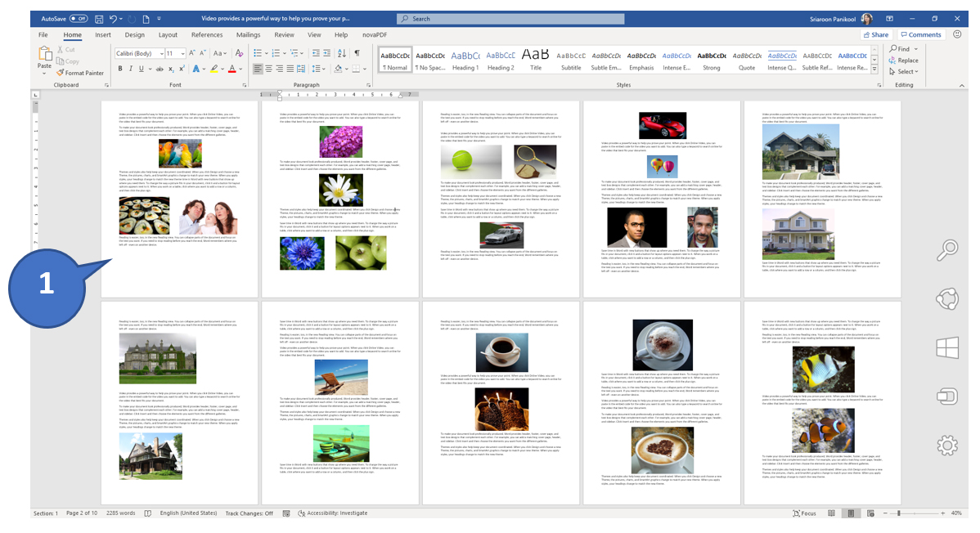Image resolution: width=980 pixels, height=533 pixels.
Task: Switch to Print Layout view
Action: (x=851, y=513)
